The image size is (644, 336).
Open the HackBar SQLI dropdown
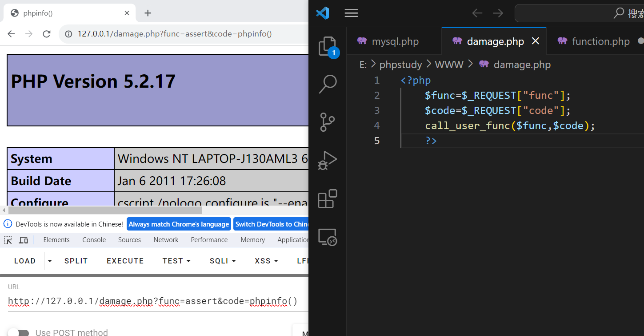click(223, 261)
